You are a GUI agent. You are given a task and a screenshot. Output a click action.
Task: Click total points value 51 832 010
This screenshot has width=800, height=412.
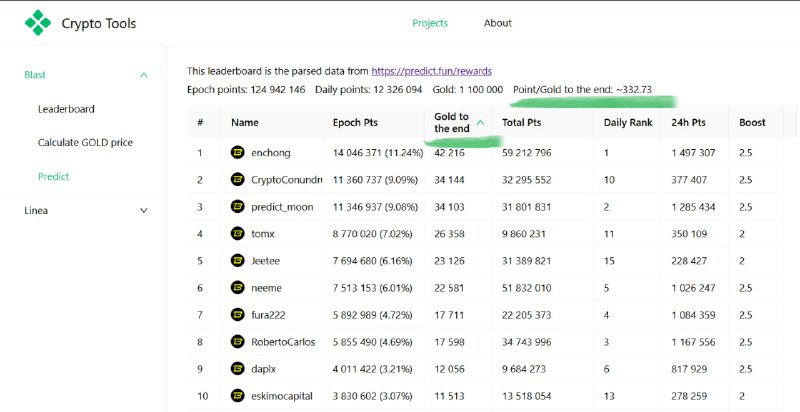tap(527, 288)
